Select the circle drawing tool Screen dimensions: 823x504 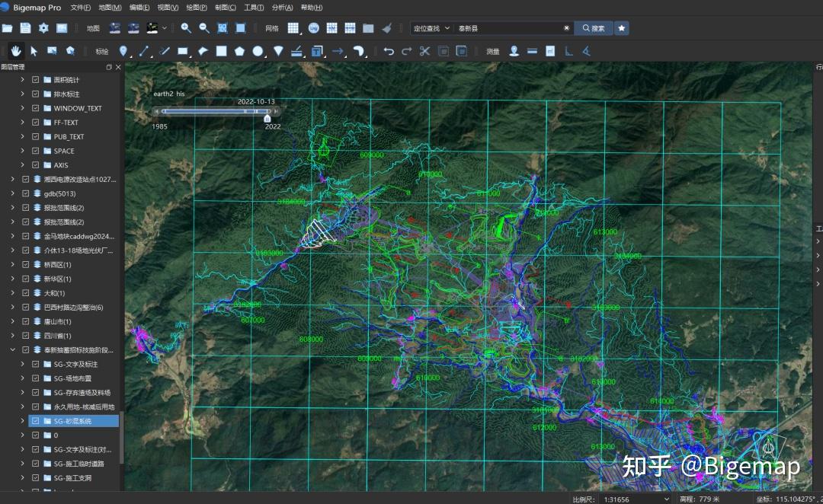(x=258, y=51)
